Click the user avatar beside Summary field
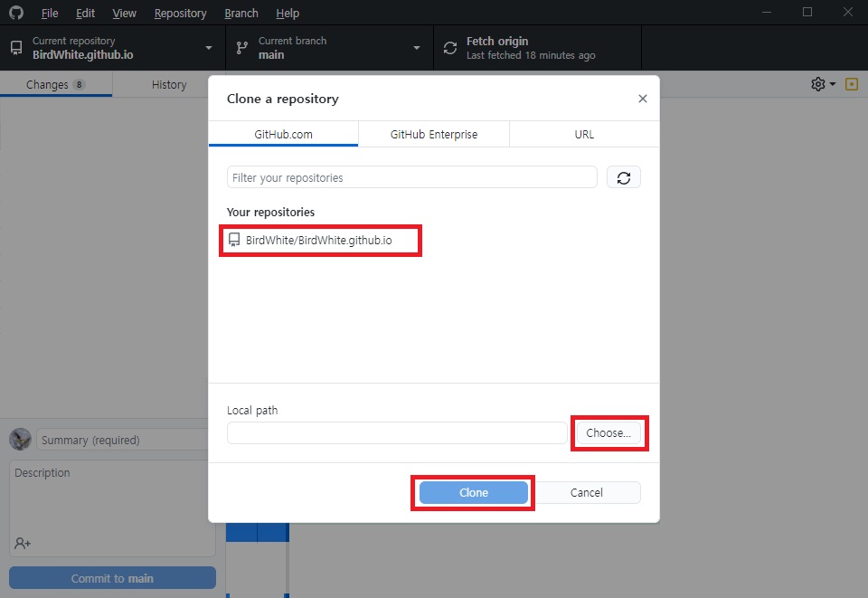Screen dimensions: 868x598 tap(20, 440)
